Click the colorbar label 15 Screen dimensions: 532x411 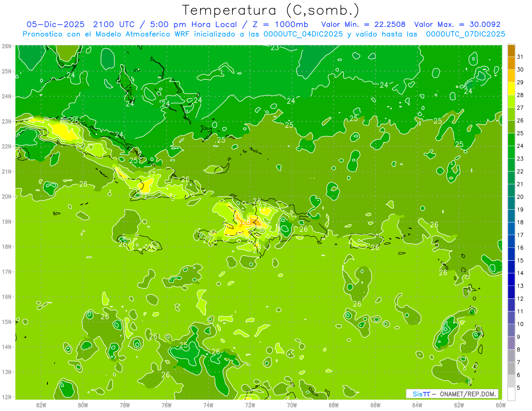(x=520, y=260)
